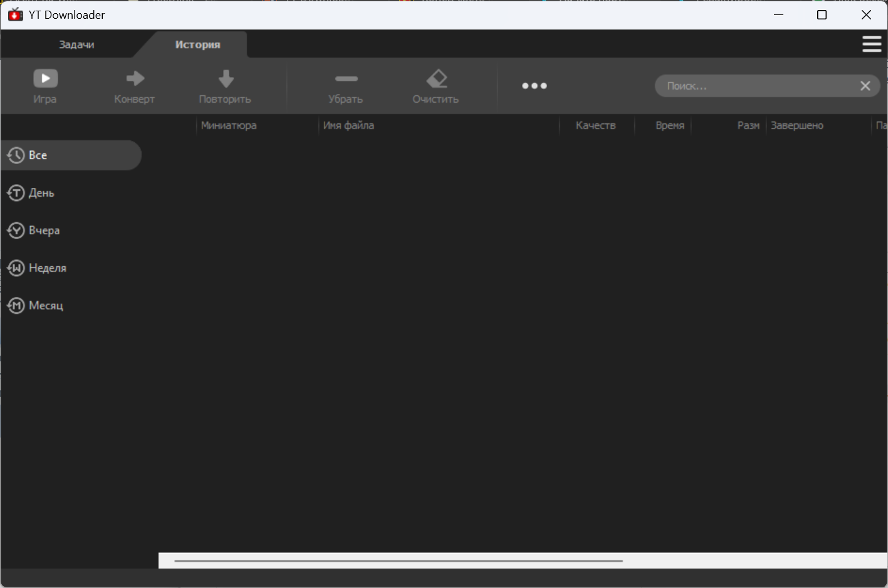The image size is (888, 588).
Task: Filter history by Все
Action: (x=71, y=155)
